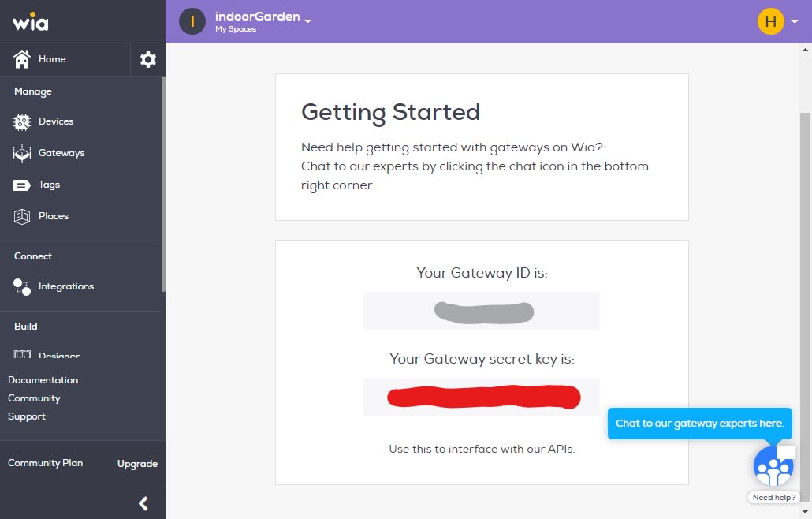812x519 pixels.
Task: Open the Documentation link
Action: click(x=43, y=380)
